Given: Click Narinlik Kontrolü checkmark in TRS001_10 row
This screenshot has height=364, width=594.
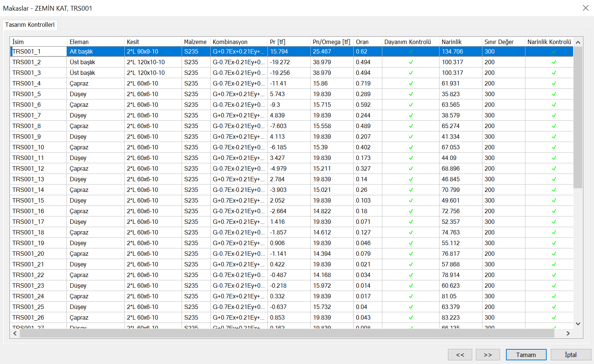Looking at the screenshot, I should [x=554, y=148].
